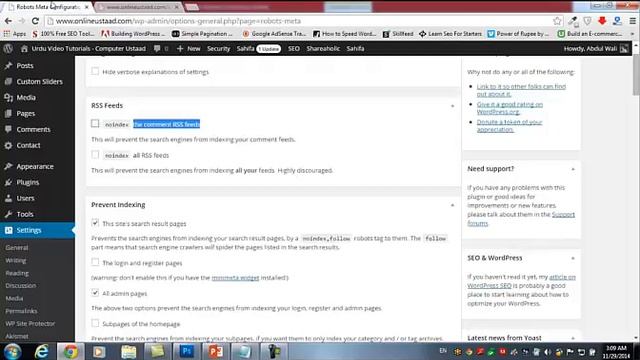The width and height of the screenshot is (640, 360).
Task: Open PowerPoint from taskbar
Action: click(216, 351)
